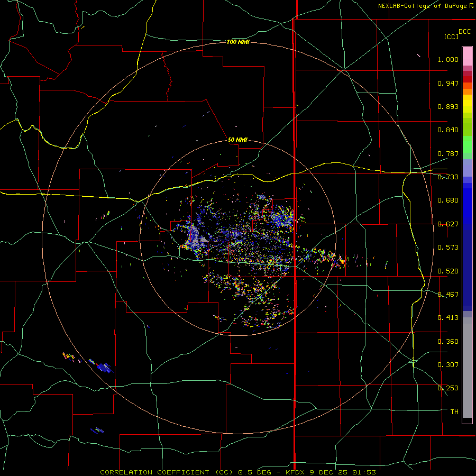Click the gray segment near 0.307
476x476 pixels.
[467, 368]
